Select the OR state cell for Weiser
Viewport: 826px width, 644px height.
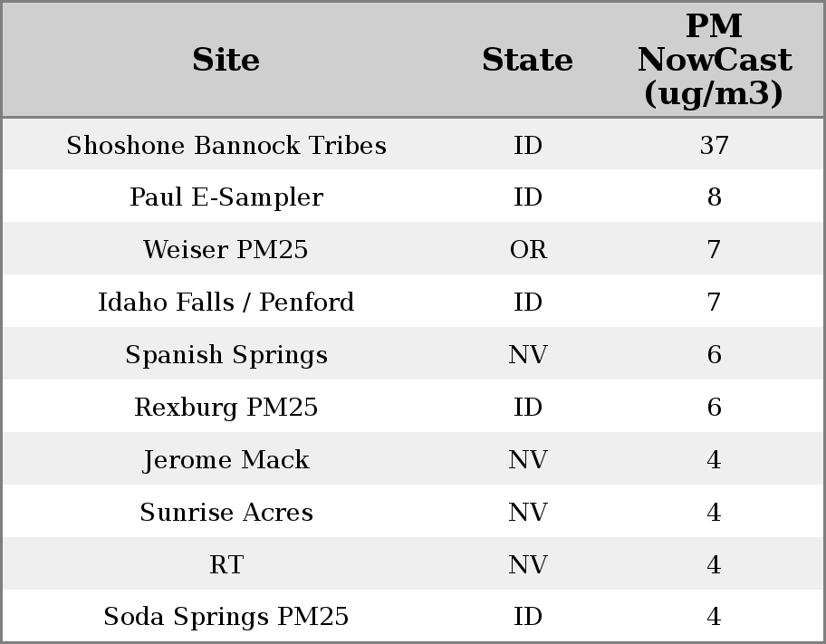527,250
